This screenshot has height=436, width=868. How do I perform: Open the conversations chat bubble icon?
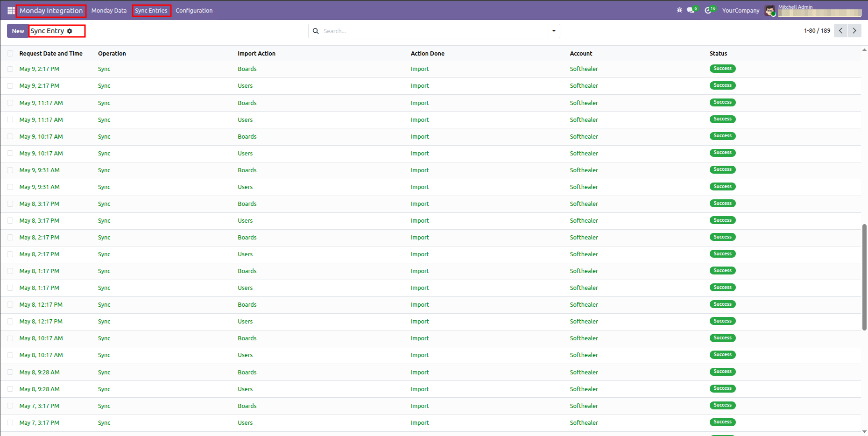pos(691,10)
